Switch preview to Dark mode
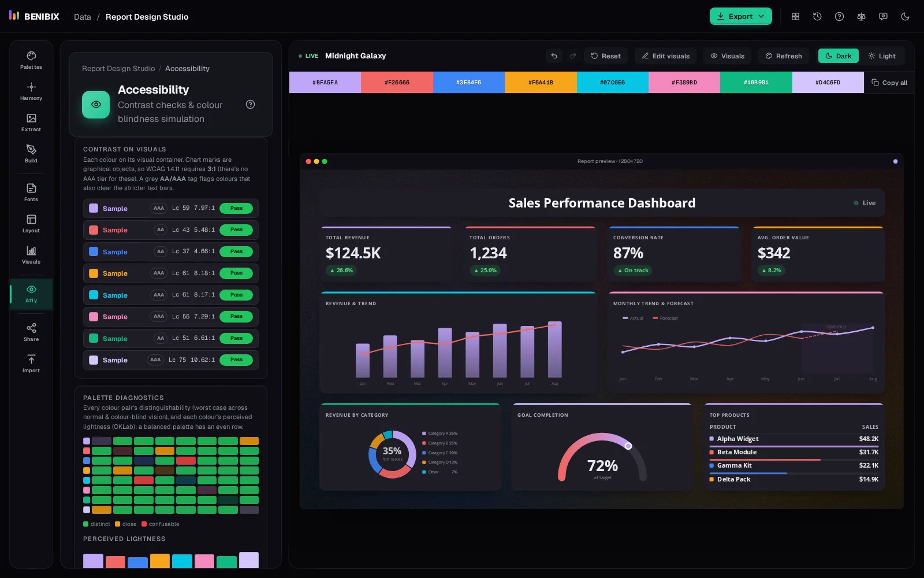Viewport: 924px width, 578px height. click(838, 56)
